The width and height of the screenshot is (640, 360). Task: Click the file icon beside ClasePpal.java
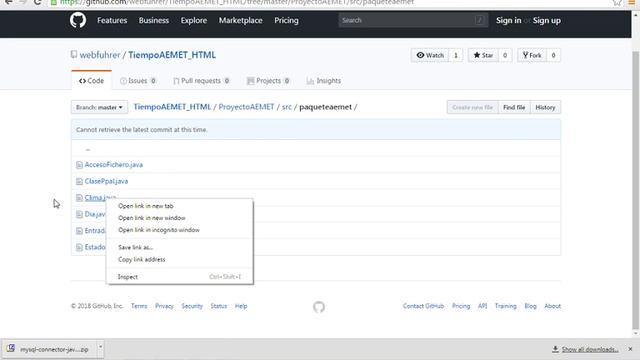coord(79,181)
